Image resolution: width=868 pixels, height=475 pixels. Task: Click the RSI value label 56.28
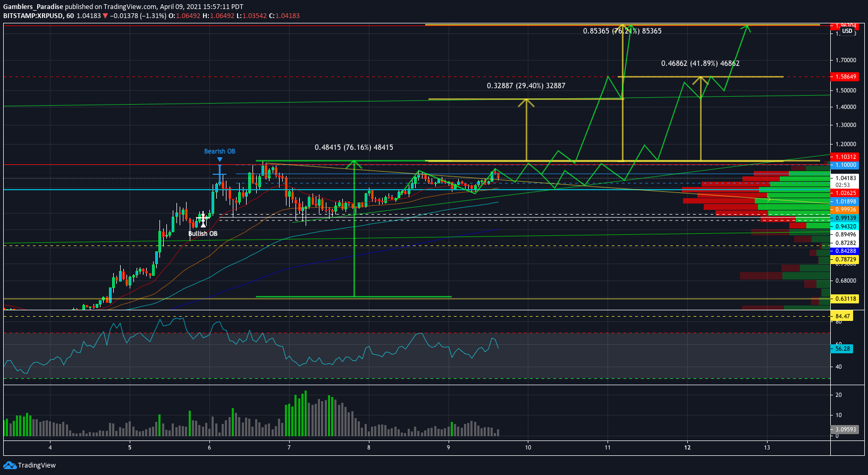tap(842, 349)
